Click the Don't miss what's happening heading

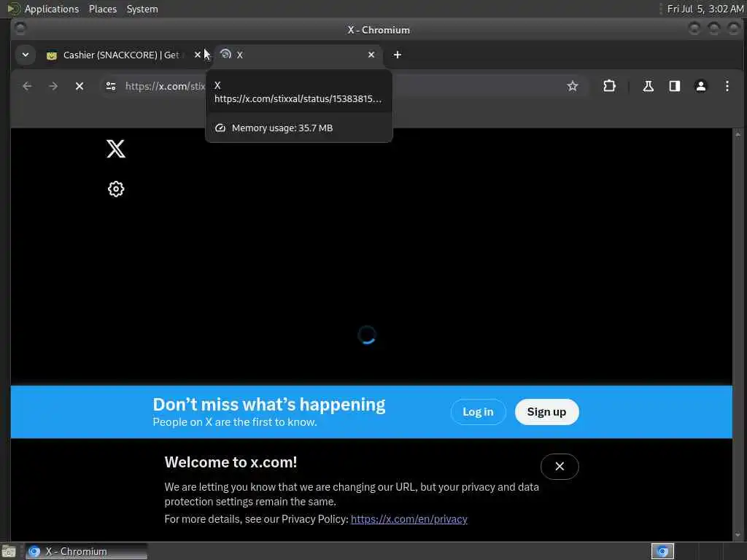[x=269, y=404]
